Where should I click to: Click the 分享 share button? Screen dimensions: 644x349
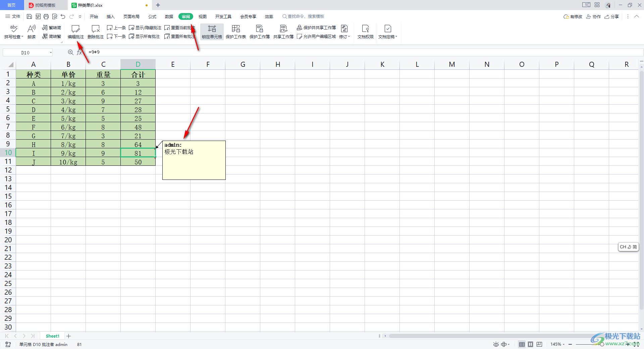coord(612,16)
